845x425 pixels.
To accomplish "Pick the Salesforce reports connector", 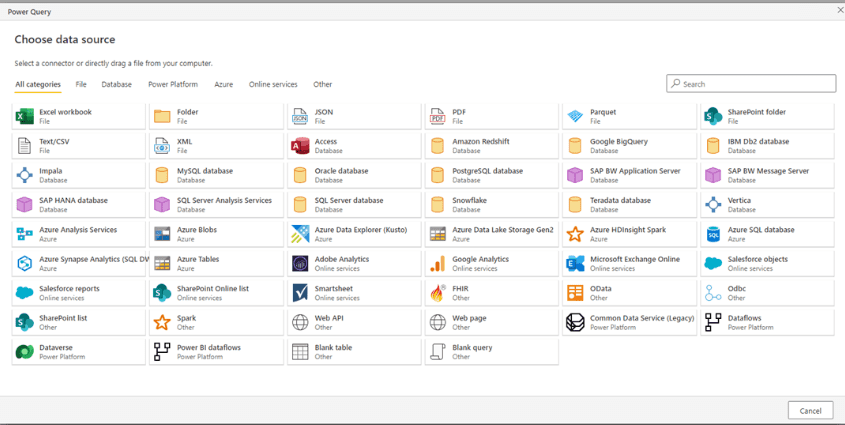I will tap(79, 293).
